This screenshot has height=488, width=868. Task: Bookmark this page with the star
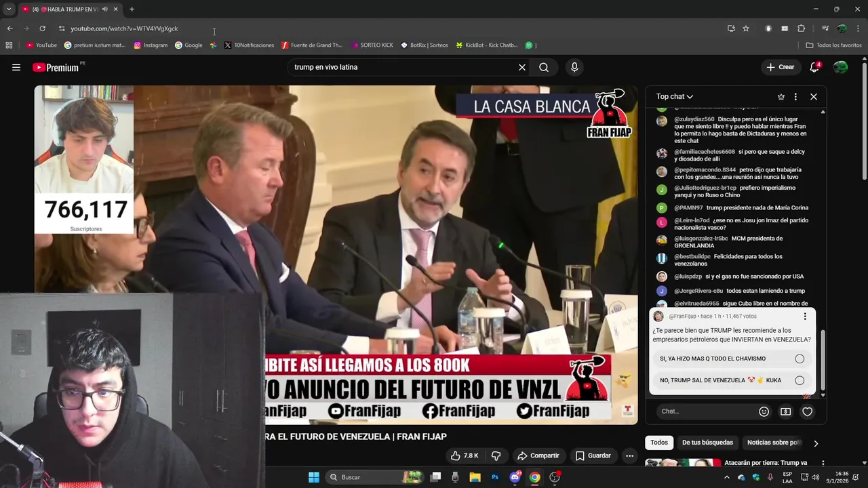[x=746, y=28]
